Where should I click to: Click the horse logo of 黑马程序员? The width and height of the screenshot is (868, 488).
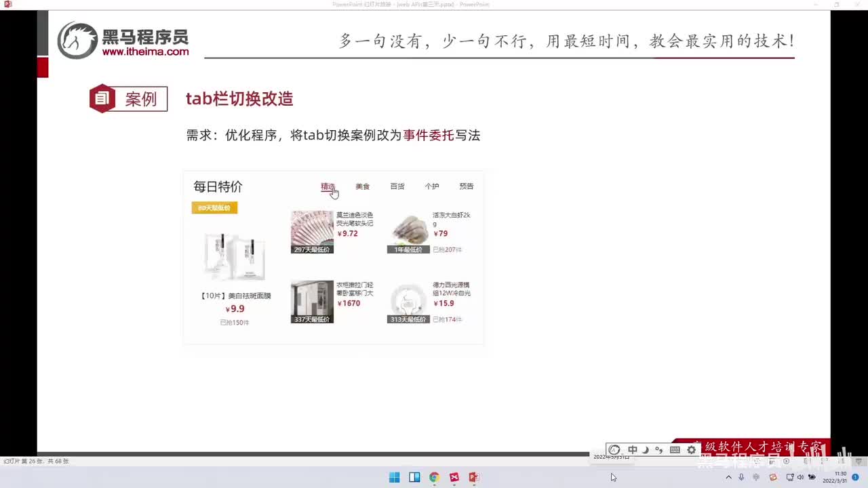pyautogui.click(x=77, y=40)
